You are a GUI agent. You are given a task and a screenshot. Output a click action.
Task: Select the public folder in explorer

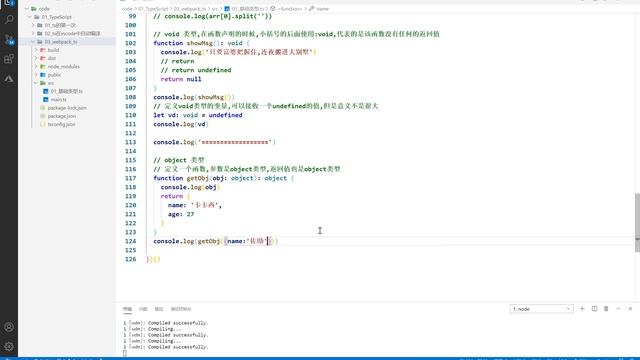[54, 75]
